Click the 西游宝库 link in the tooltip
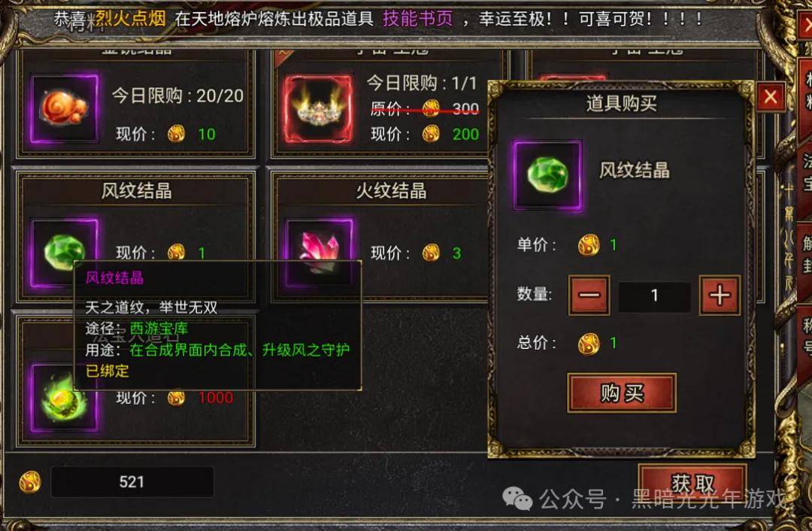 coord(159,329)
